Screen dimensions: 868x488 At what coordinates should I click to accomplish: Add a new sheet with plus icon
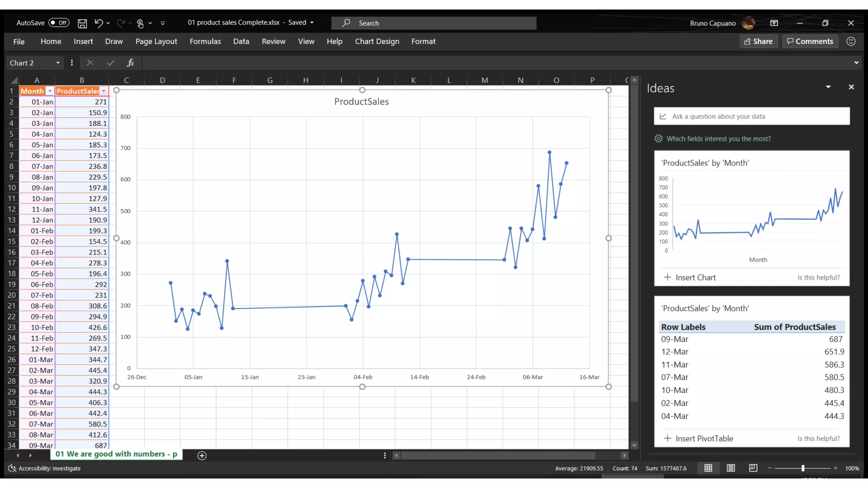pyautogui.click(x=202, y=455)
